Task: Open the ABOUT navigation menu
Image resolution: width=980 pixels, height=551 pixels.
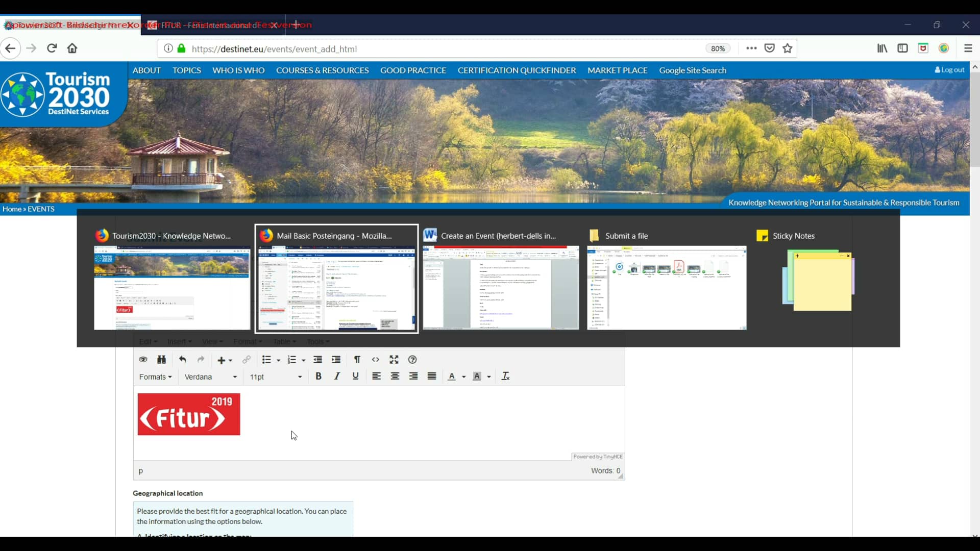Action: tap(146, 70)
